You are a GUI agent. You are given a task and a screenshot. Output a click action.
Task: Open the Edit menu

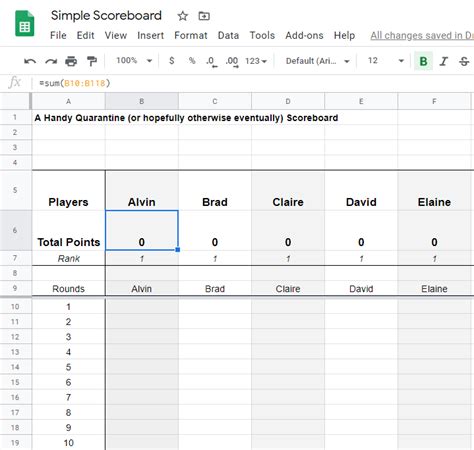[85, 35]
